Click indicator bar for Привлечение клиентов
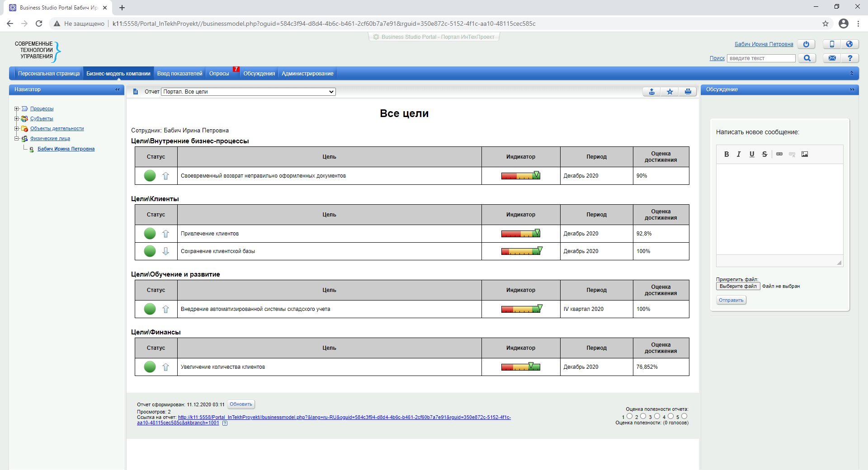 tap(520, 234)
